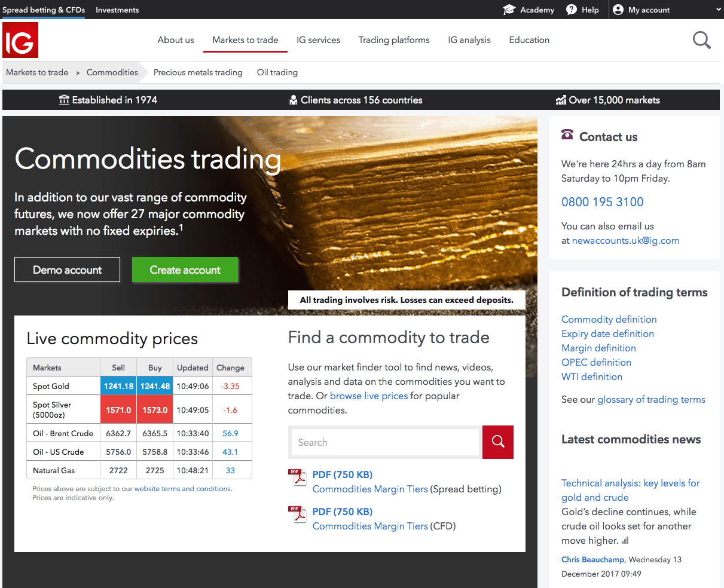Open the OPEC definition link
This screenshot has height=588, width=724.
pos(596,362)
